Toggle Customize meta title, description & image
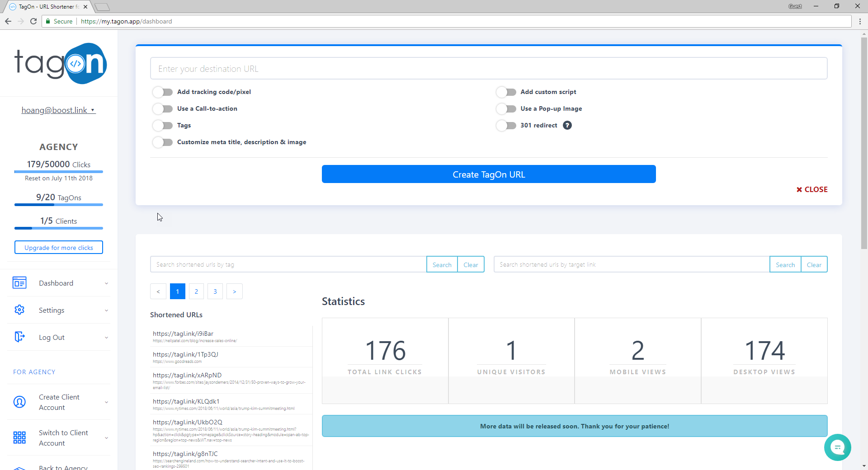This screenshot has height=470, width=868. (x=163, y=142)
